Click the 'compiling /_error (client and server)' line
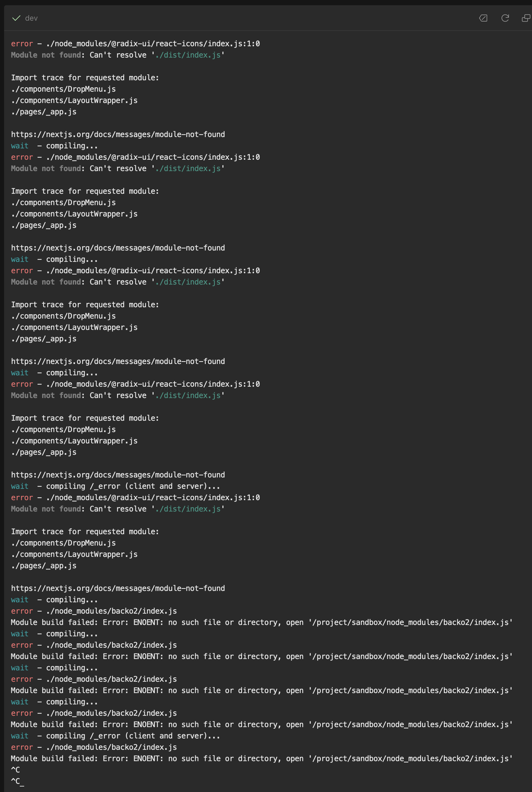The width and height of the screenshot is (532, 792). 115,486
